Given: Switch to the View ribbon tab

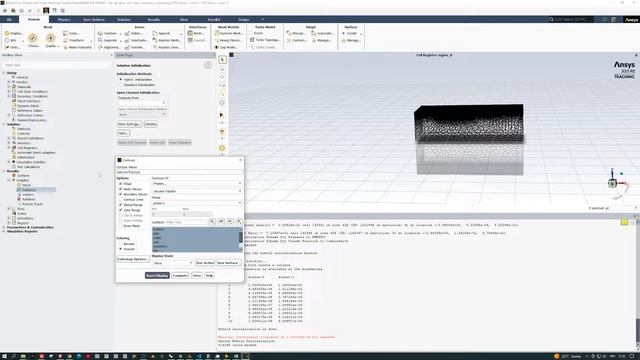Looking at the screenshot, I should click(x=184, y=19).
